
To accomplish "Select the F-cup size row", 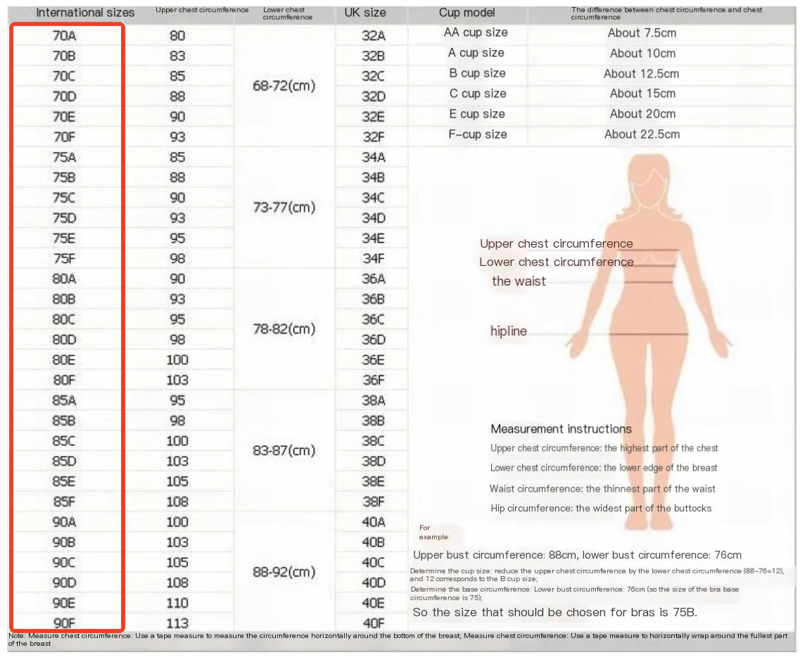I will click(478, 134).
